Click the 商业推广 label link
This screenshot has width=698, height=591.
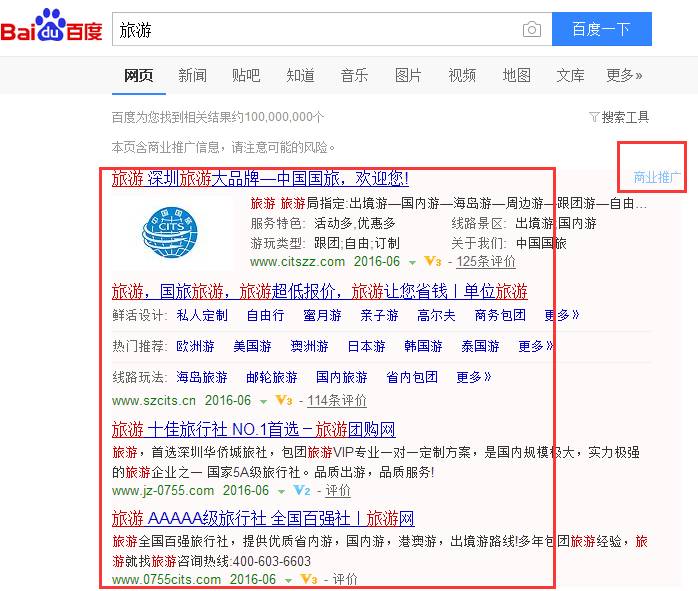coord(657,177)
